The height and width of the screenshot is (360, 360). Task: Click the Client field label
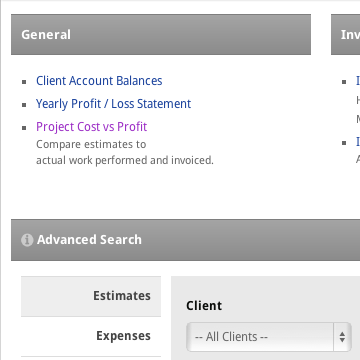204,306
